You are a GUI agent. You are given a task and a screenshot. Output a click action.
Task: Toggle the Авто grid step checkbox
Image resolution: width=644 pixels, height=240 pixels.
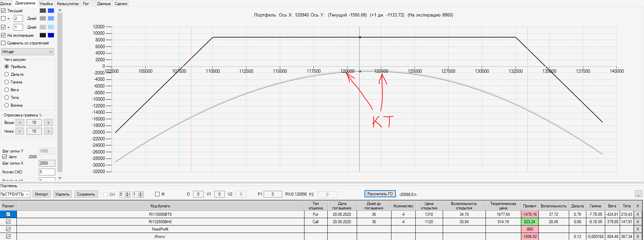click(5, 157)
